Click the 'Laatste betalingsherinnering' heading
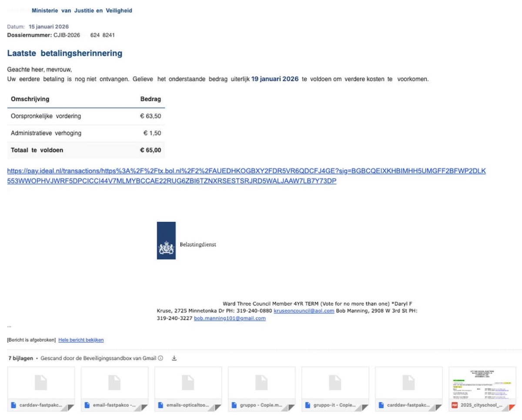Image resolution: width=522 pixels, height=420 pixels. tap(65, 54)
